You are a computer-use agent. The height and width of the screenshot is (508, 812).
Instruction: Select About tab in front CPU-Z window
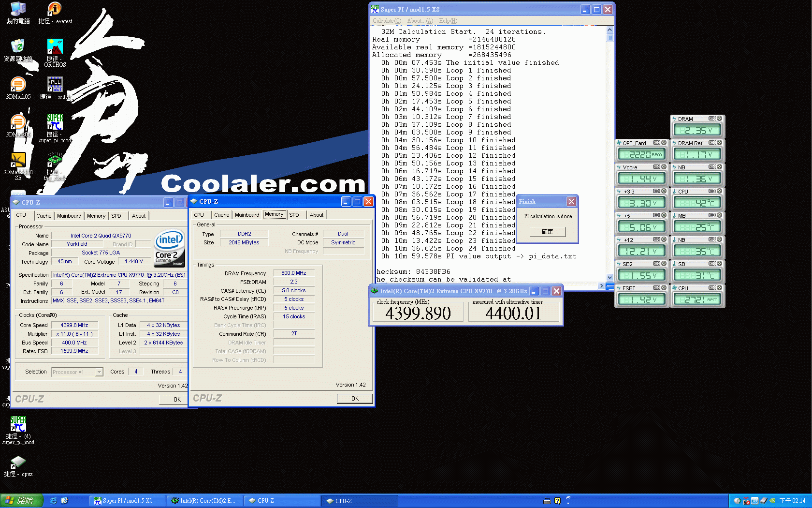[x=317, y=215]
